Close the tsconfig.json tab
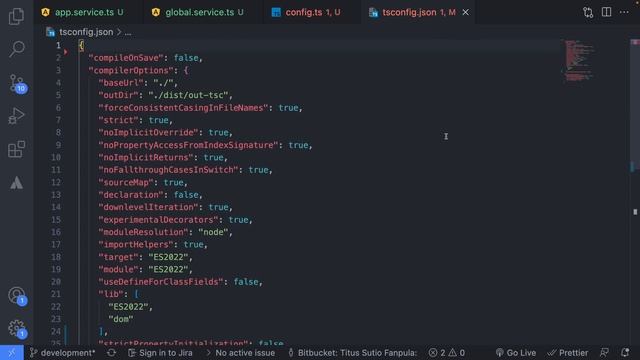The height and width of the screenshot is (360, 640). click(x=465, y=12)
